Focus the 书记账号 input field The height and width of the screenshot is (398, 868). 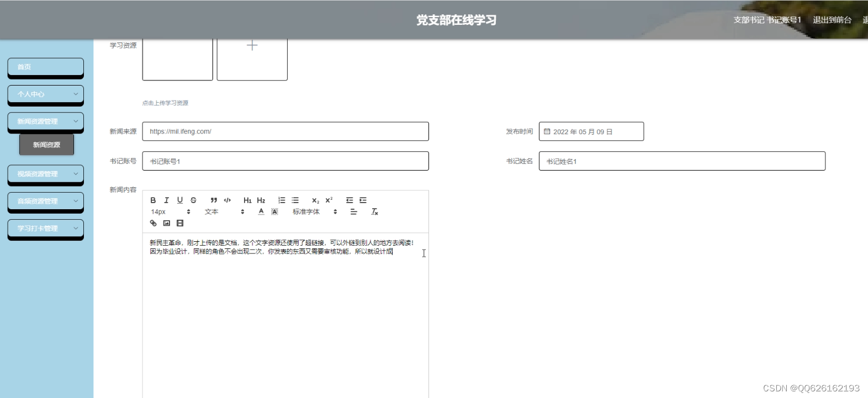tap(285, 161)
